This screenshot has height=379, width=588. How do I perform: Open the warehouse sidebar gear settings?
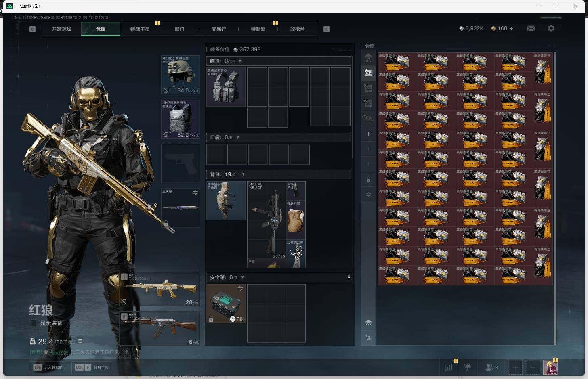click(368, 195)
